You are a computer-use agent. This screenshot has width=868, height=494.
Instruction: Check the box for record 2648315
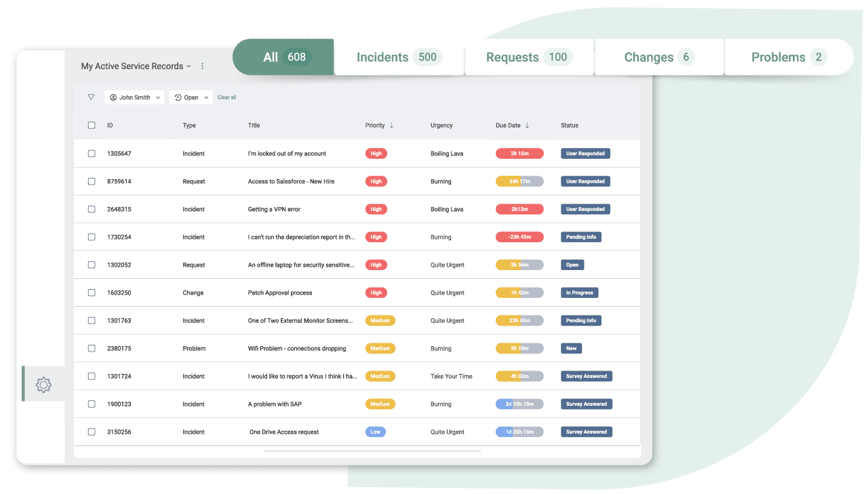pos(92,209)
